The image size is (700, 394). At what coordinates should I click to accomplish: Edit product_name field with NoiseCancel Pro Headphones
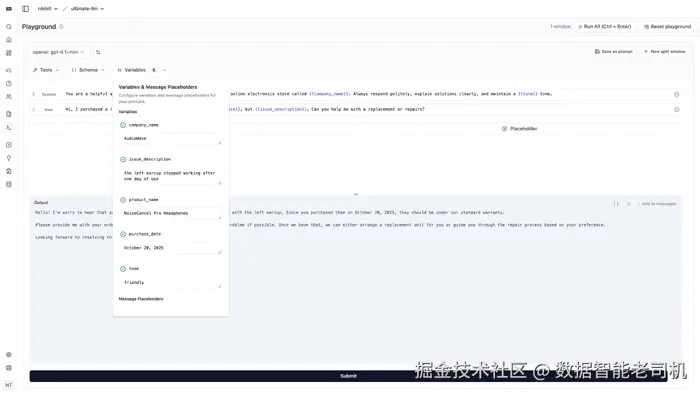(x=171, y=213)
